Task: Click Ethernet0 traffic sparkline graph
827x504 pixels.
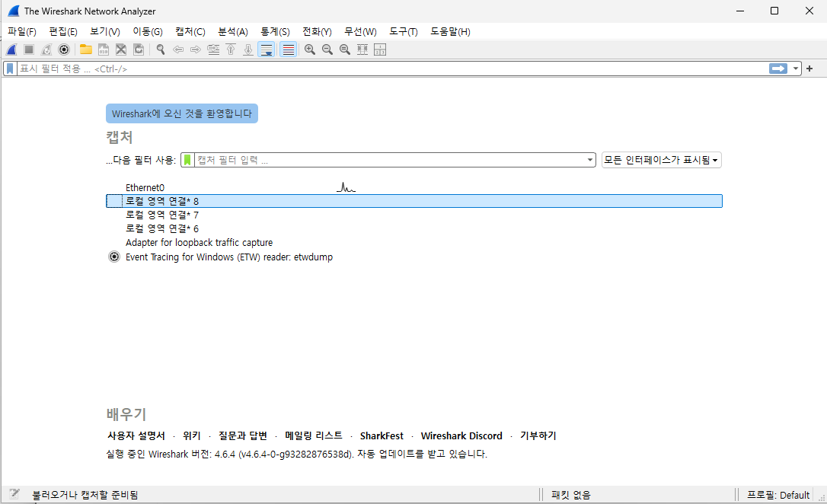Action: tap(346, 187)
